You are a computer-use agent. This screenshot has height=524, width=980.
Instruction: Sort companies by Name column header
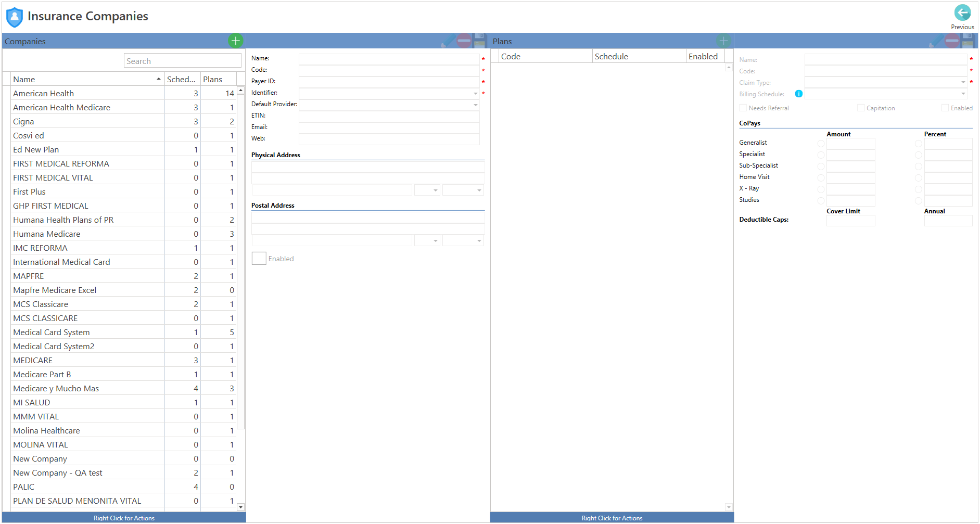point(87,79)
